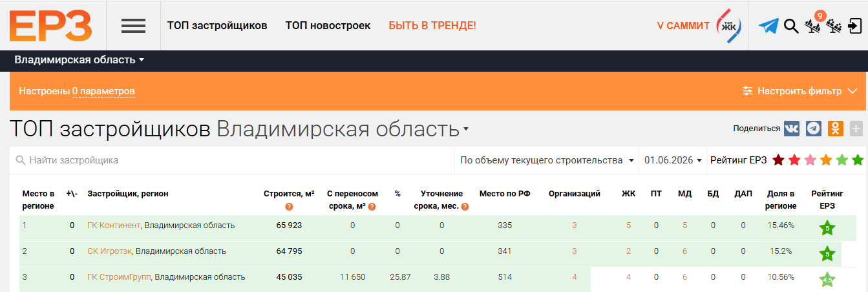The image size is (868, 292).
Task: Click the rating 5 star badge for СК Игротэк
Action: click(x=827, y=254)
